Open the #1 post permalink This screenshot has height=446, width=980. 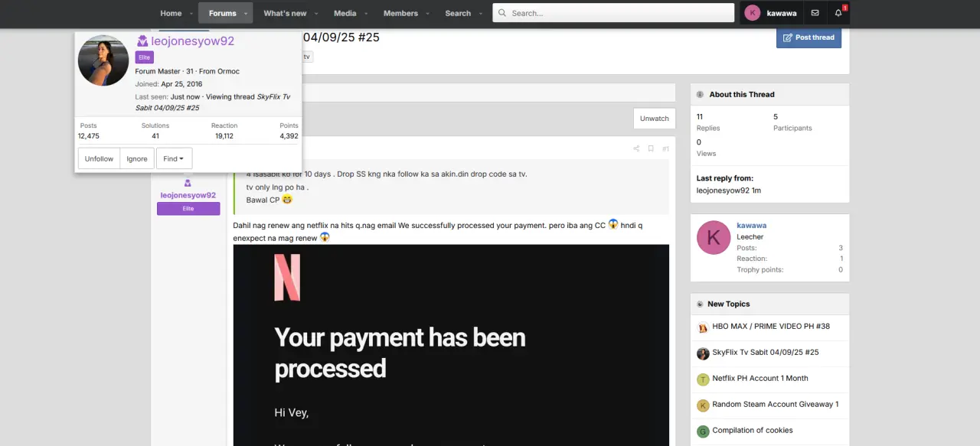[x=665, y=148]
